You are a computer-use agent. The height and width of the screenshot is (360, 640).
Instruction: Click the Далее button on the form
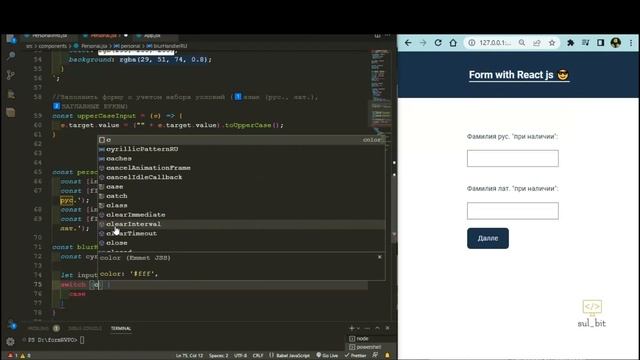(x=488, y=238)
